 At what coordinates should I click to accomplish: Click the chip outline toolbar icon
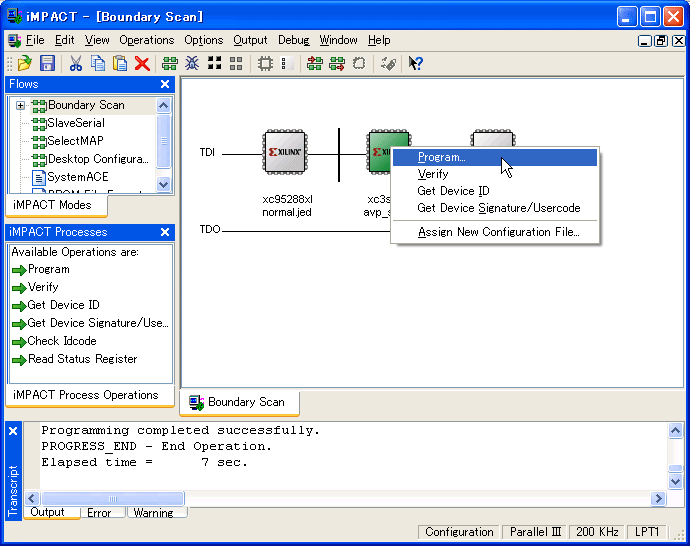[265, 63]
